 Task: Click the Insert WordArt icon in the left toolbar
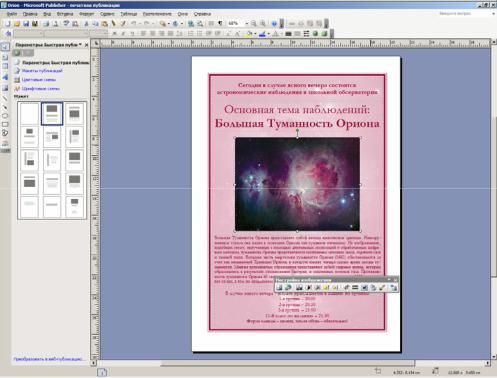5,77
